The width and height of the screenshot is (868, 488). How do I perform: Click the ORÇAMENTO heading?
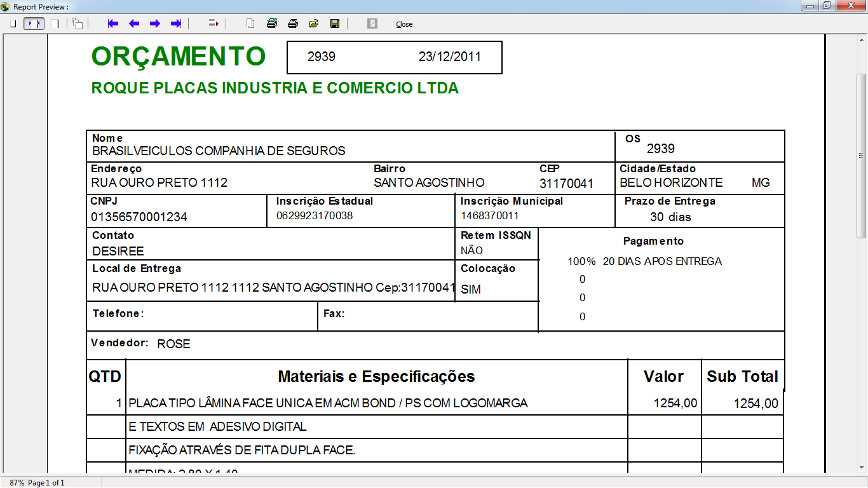coord(179,57)
